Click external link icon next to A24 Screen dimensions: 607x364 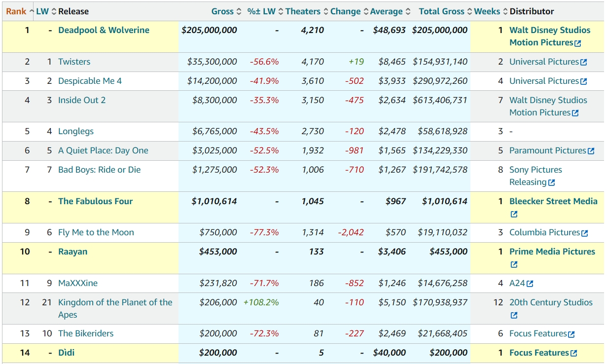click(530, 284)
